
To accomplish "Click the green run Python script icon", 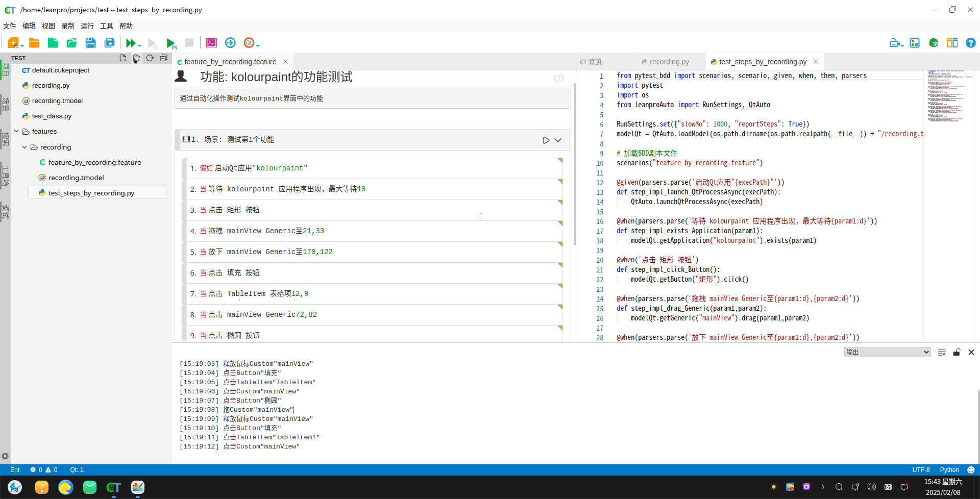I will (171, 43).
